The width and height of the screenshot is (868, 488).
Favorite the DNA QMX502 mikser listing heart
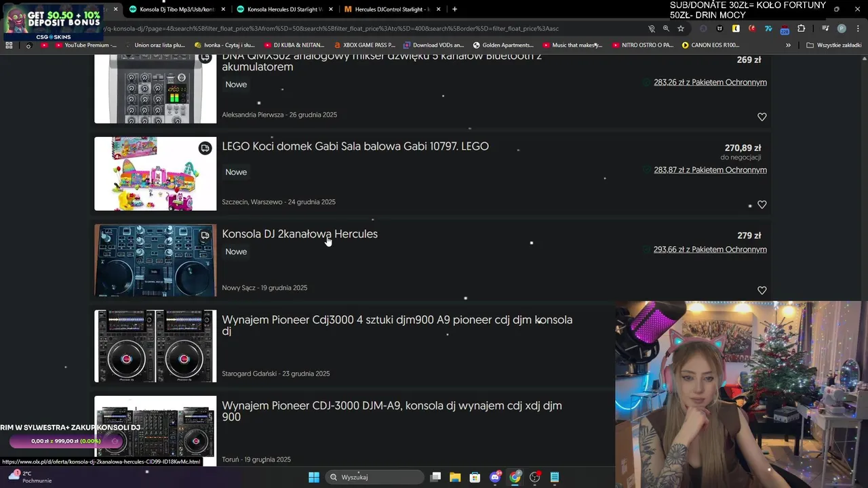tap(762, 117)
